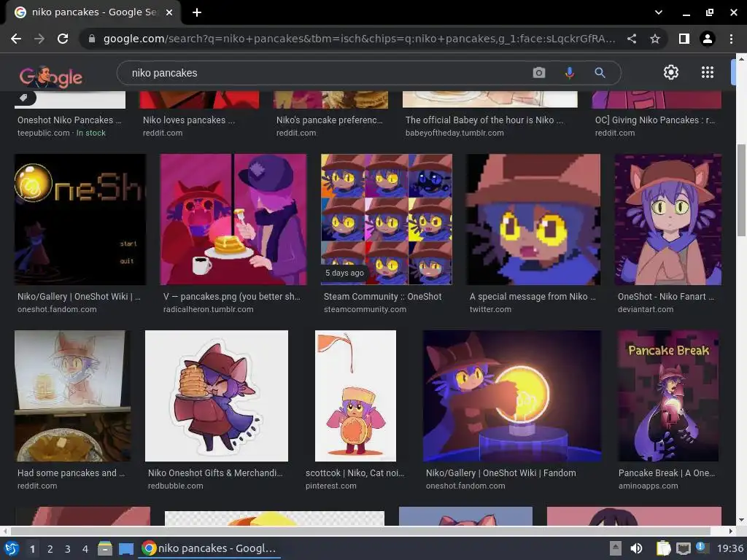747x560 pixels.
Task: Click scrollbar down arrow
Action: pos(741,520)
